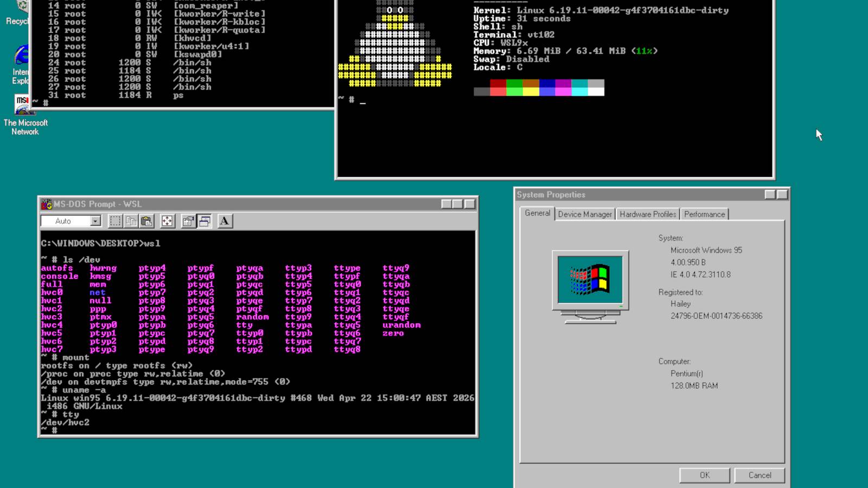Click the '[kswapd0]' process row

[136, 54]
